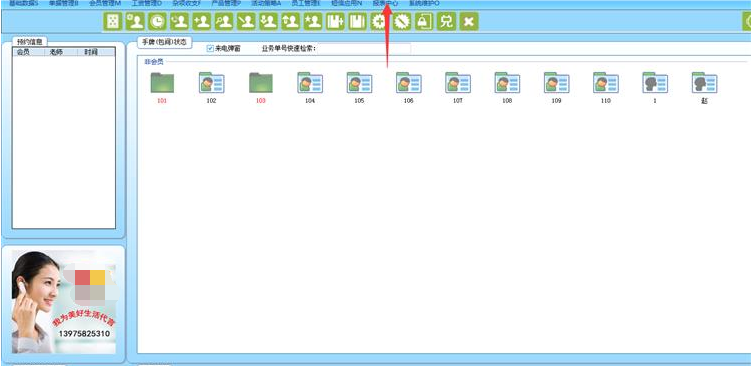This screenshot has height=366, width=754.
Task: Click the green X icon in the toolbar
Action: [x=468, y=22]
